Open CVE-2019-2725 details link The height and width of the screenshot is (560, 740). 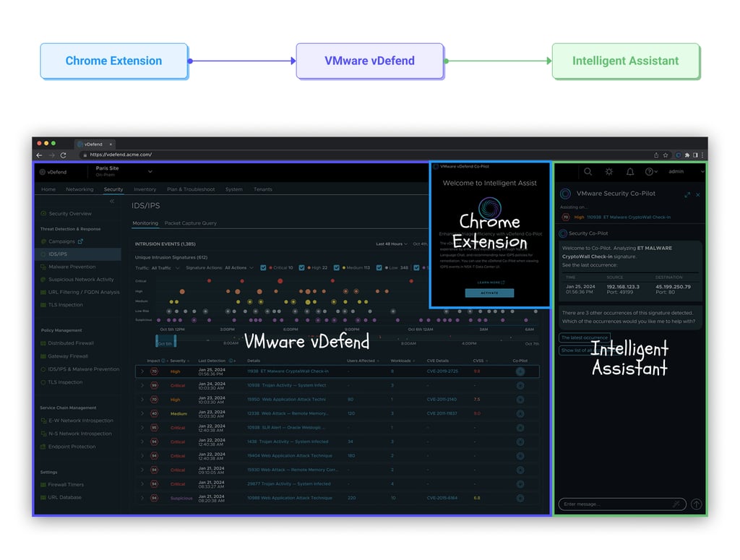pos(442,371)
